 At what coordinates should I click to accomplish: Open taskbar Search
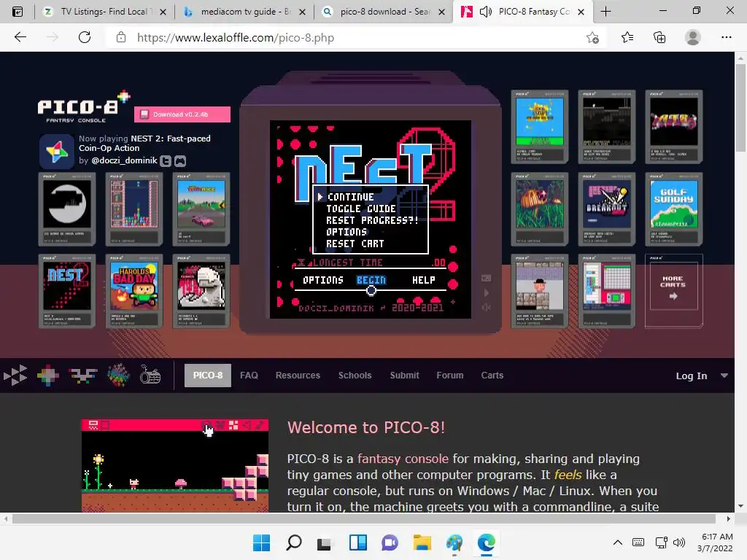[x=293, y=542]
